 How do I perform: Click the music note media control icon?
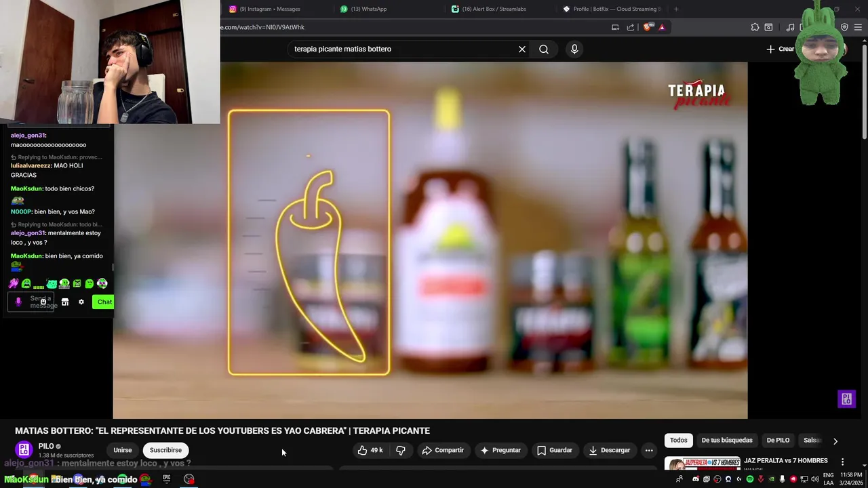(790, 27)
